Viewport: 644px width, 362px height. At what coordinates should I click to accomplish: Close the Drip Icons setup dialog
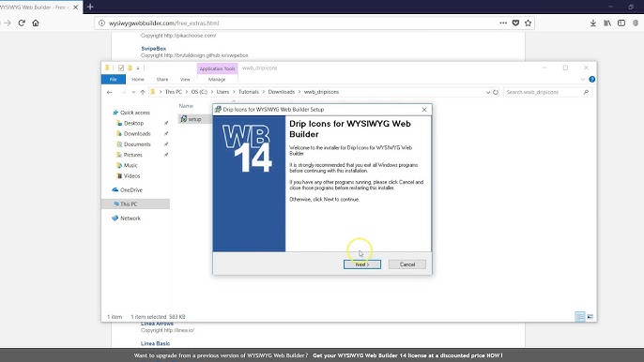tap(424, 110)
